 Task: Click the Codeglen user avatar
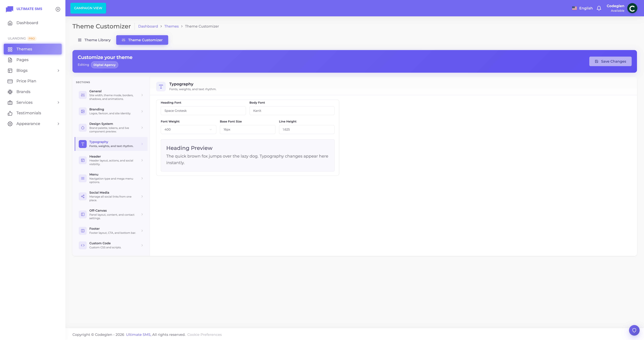[x=632, y=8]
